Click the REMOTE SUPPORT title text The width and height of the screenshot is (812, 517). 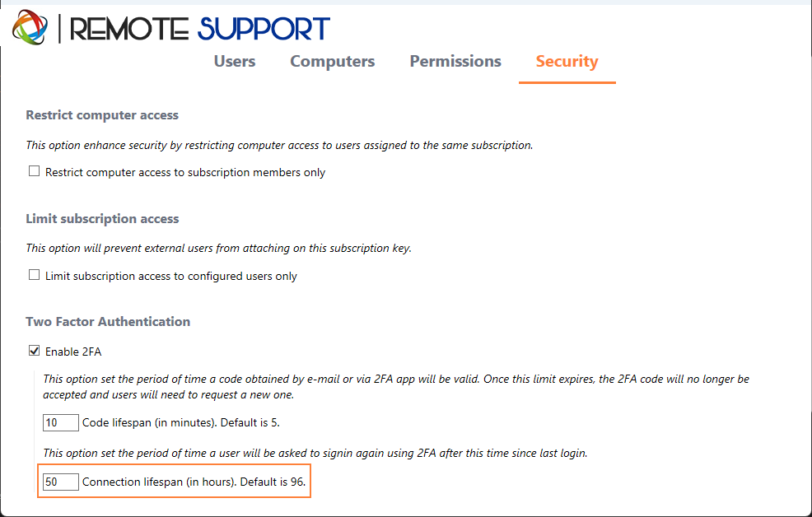[199, 29]
